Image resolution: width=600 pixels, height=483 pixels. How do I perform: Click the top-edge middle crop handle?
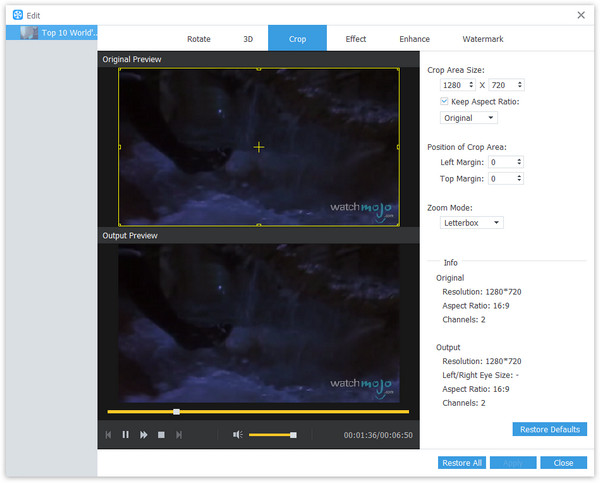(259, 69)
